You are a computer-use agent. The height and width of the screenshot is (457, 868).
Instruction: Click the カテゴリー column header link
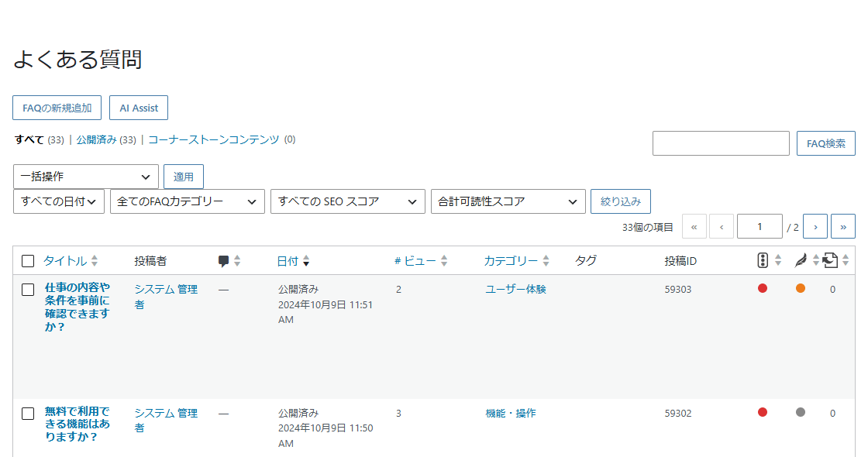click(511, 261)
